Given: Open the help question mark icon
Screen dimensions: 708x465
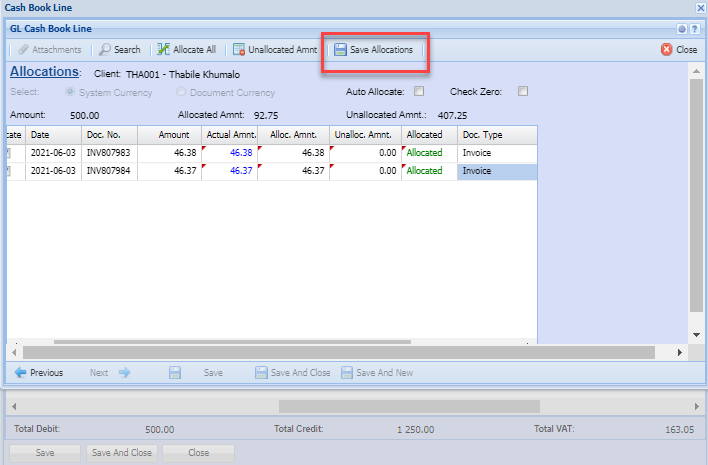Looking at the screenshot, I should tap(694, 30).
